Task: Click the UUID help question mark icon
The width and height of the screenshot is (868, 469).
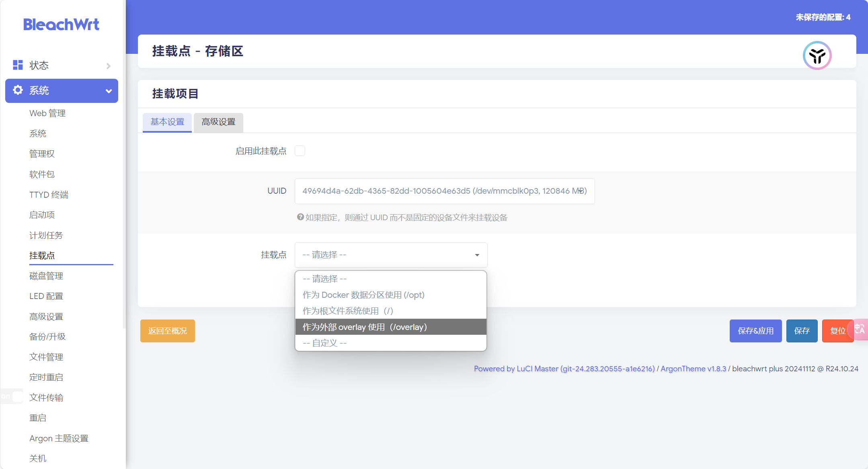Action: (300, 217)
